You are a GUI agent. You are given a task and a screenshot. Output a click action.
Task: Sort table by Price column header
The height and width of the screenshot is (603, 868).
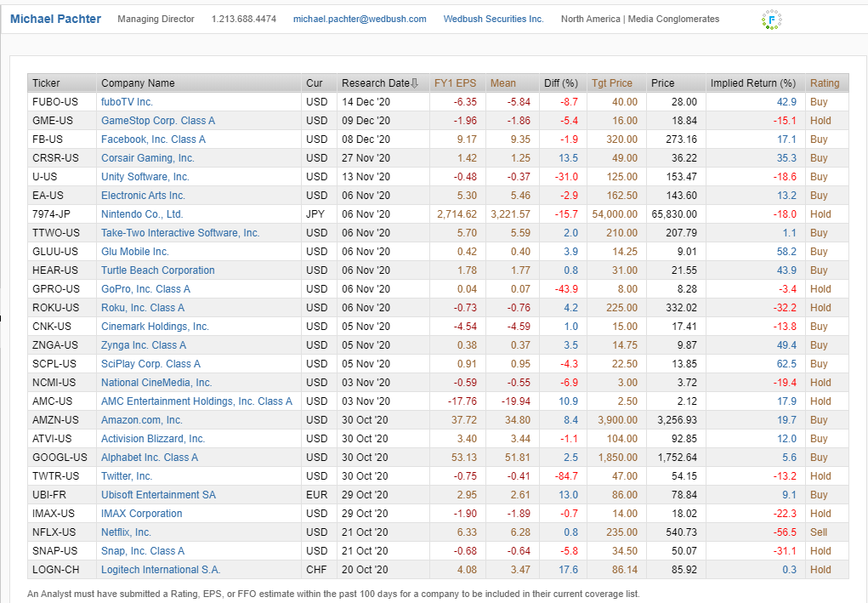661,82
